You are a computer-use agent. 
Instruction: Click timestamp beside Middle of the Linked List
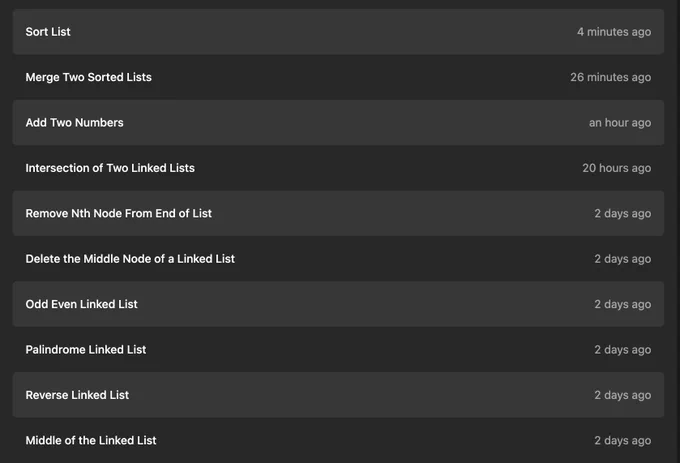(622, 440)
